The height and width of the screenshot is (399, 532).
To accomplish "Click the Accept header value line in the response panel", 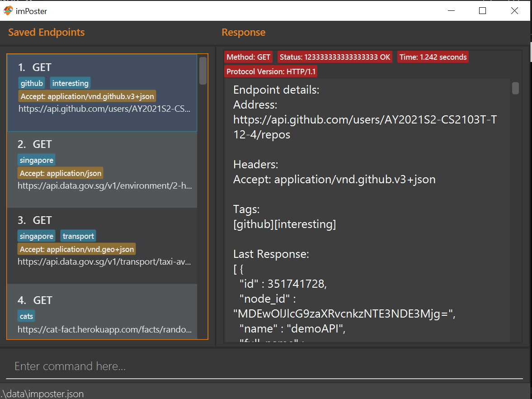I will pos(334,179).
